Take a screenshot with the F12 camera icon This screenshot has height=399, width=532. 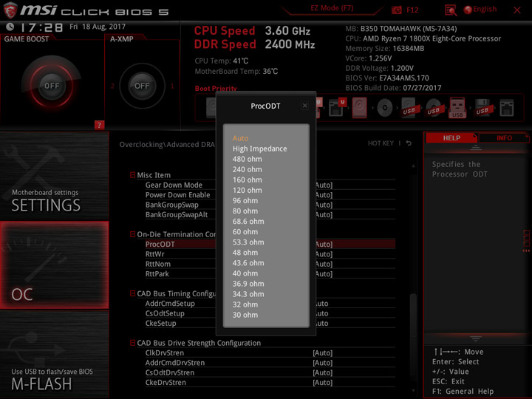[397, 10]
